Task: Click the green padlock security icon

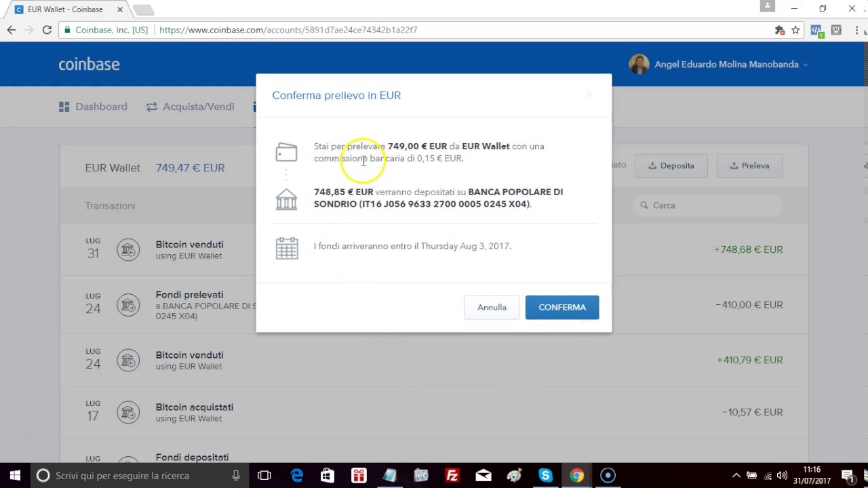Action: click(x=66, y=30)
